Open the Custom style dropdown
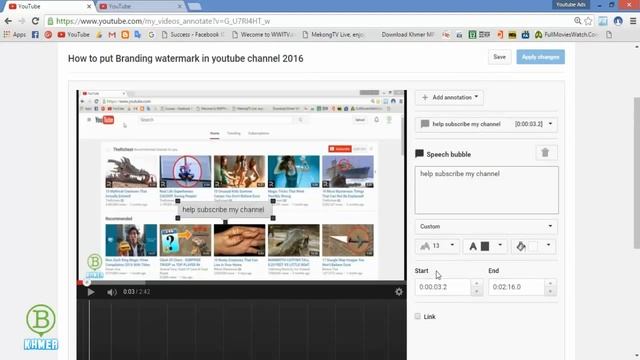 487,226
